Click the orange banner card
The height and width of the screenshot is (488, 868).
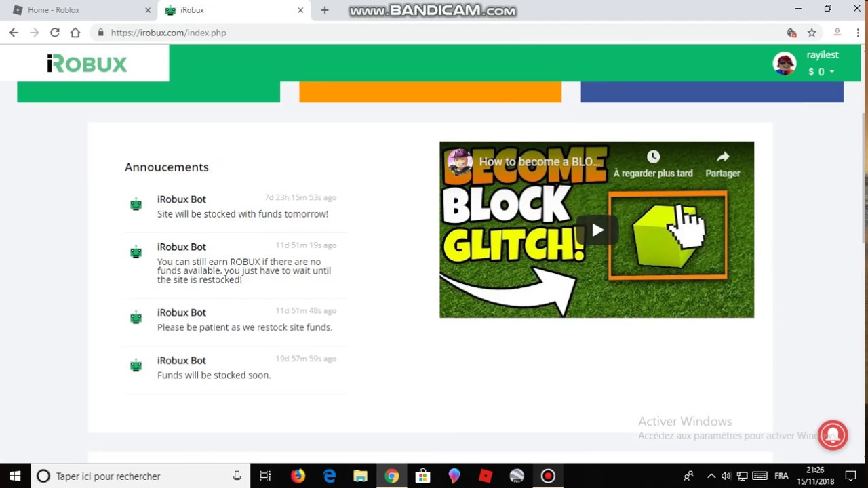pyautogui.click(x=430, y=91)
